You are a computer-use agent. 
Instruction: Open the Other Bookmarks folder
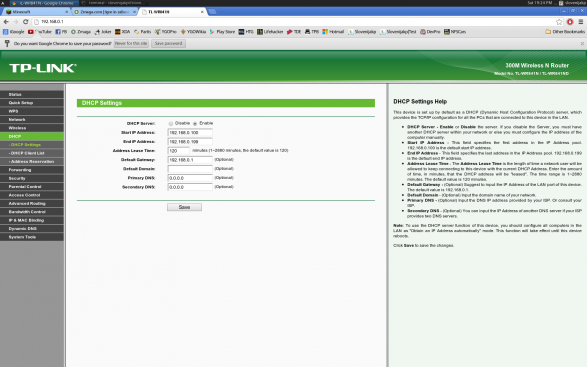coord(565,32)
